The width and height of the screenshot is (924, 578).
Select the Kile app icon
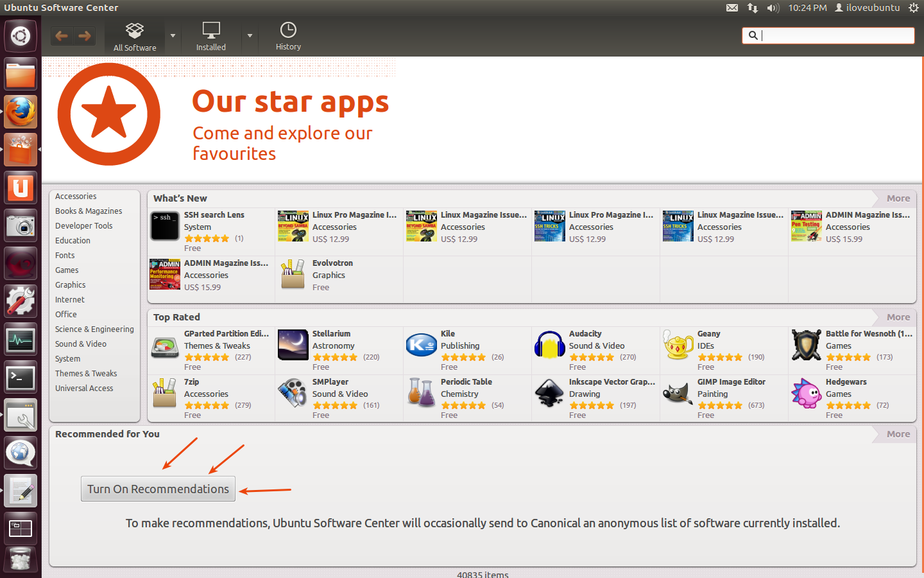click(422, 346)
